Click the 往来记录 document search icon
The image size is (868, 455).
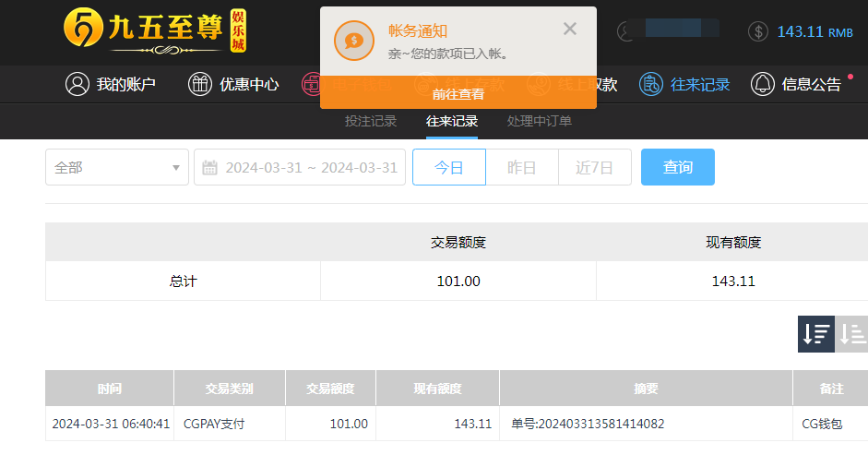point(651,84)
